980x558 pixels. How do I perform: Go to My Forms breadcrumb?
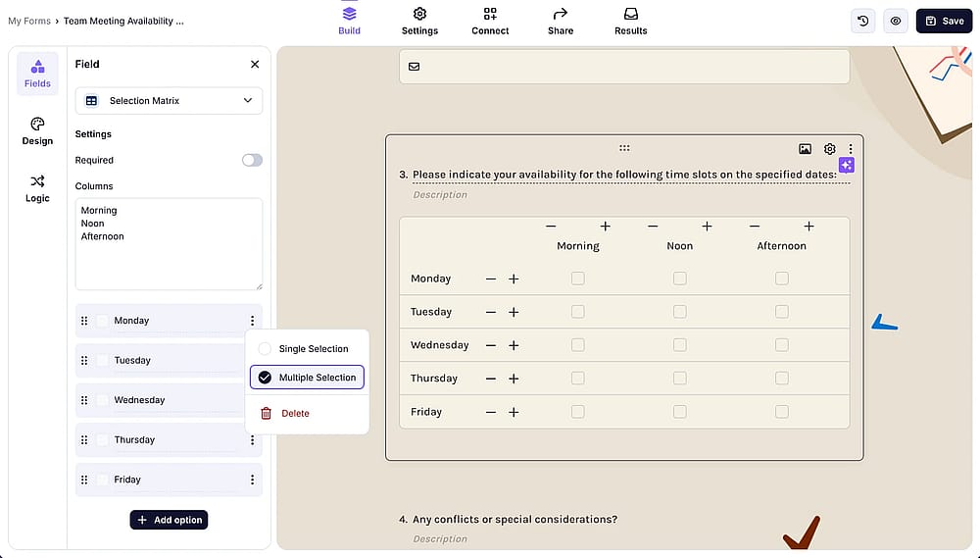point(29,21)
